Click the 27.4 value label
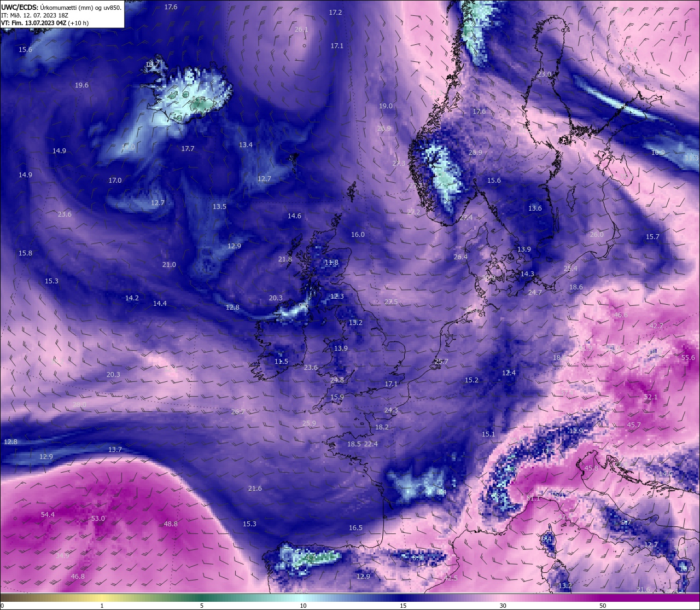 pyautogui.click(x=466, y=218)
